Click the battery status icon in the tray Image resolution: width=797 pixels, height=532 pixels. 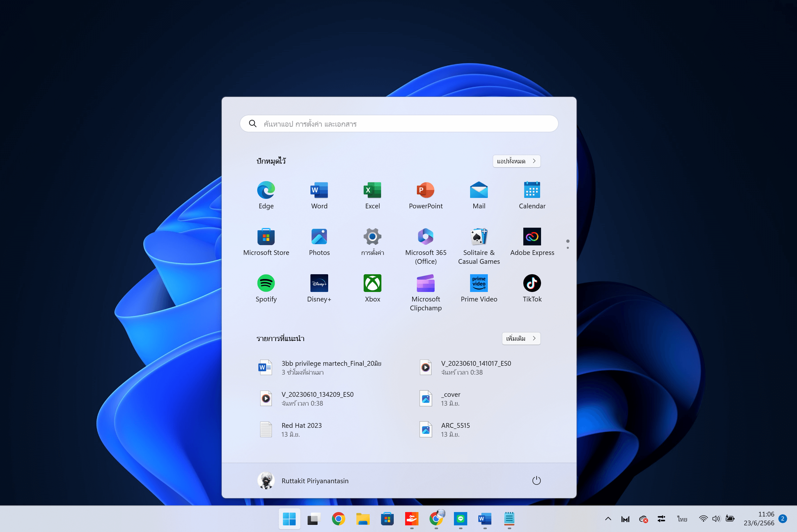coord(730,518)
